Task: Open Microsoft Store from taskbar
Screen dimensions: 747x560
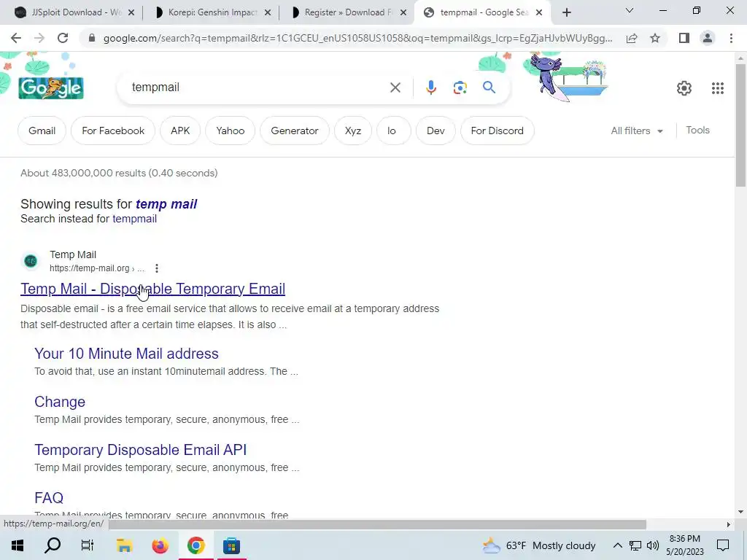Action: (x=231, y=545)
